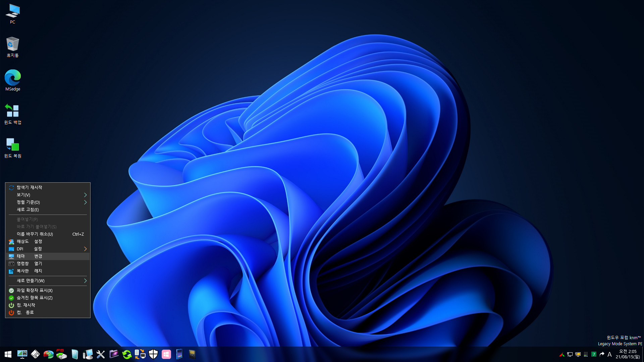Toggle the A input language indicator
This screenshot has height=362, width=644.
pos(609,354)
